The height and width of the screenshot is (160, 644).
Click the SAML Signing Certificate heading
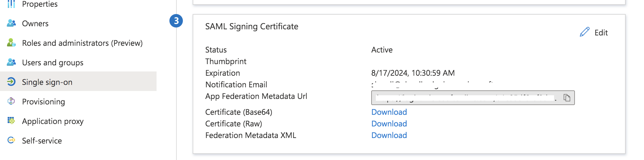[252, 27]
